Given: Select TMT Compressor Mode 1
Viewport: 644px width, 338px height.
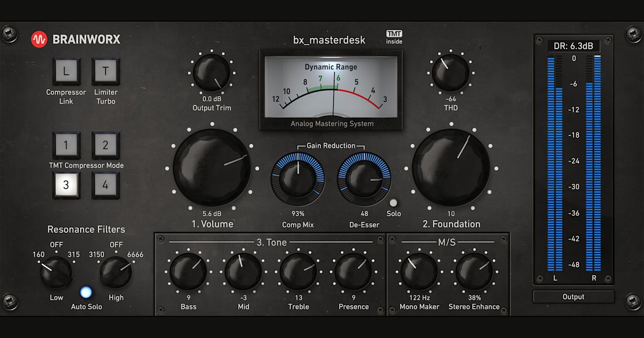Looking at the screenshot, I should pyautogui.click(x=66, y=145).
